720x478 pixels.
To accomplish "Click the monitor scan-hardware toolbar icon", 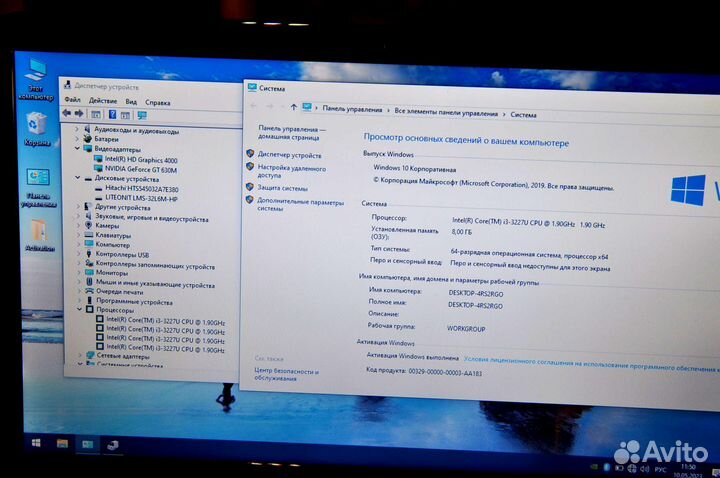I will point(142,115).
